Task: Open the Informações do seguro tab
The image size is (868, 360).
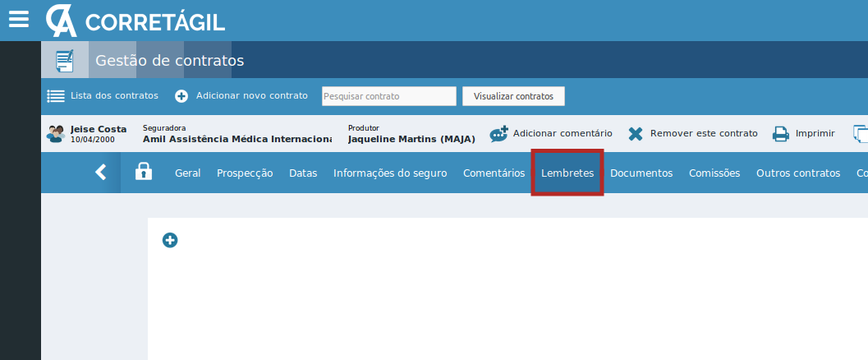Action: pyautogui.click(x=390, y=173)
